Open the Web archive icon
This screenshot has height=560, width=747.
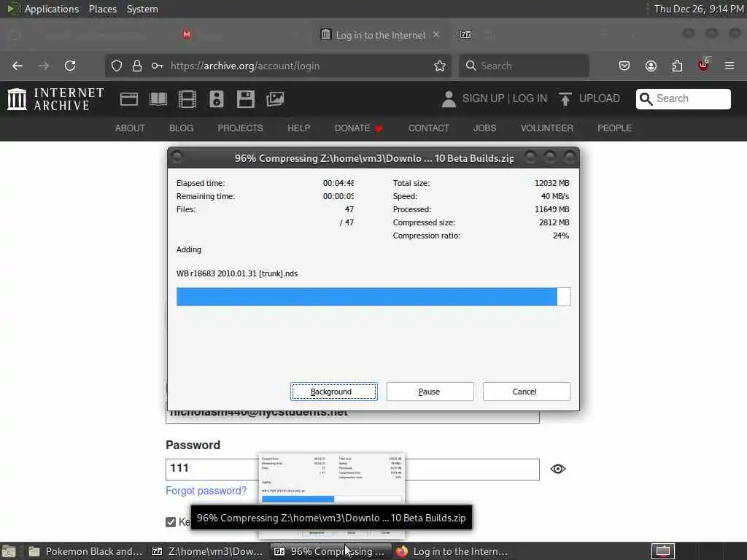[x=129, y=99]
